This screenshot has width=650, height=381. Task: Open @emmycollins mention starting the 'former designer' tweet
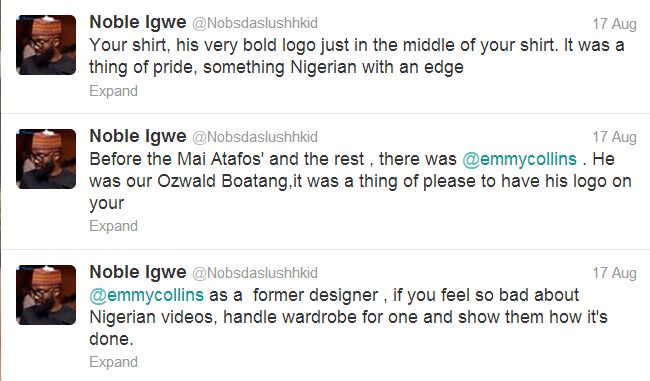tap(146, 295)
